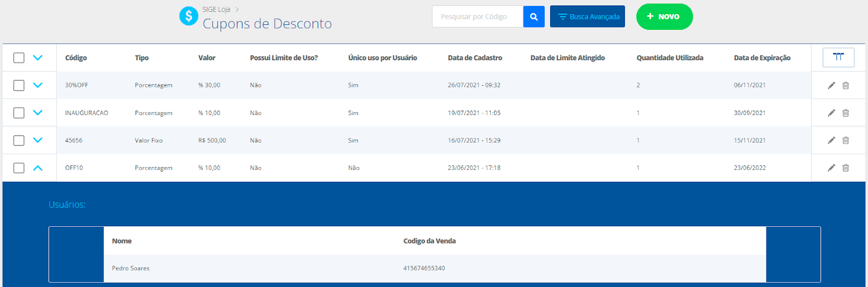The width and height of the screenshot is (868, 287).
Task: Click the Cupons de Desconto page title
Action: tap(267, 24)
